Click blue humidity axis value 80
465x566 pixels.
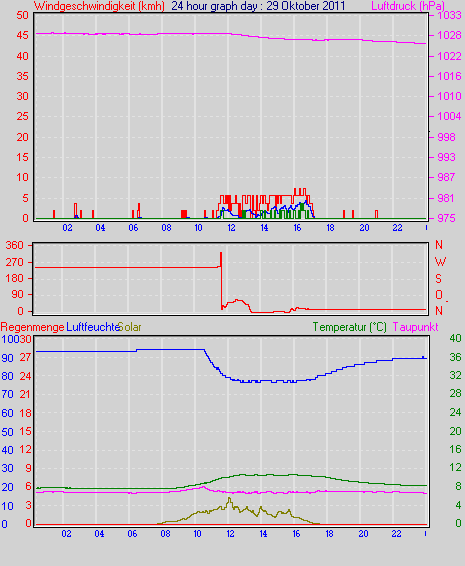coord(8,376)
